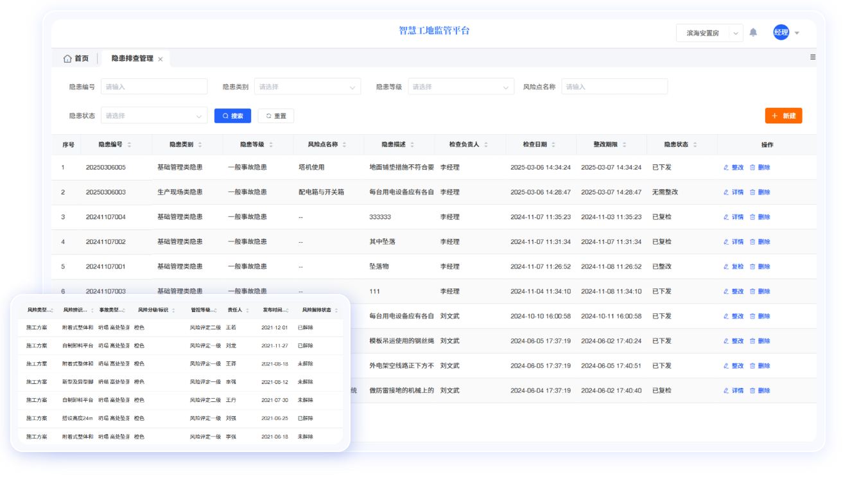The image size is (868, 479).
Task: Click the sort icon on 隐患编号 column
Action: 130,145
